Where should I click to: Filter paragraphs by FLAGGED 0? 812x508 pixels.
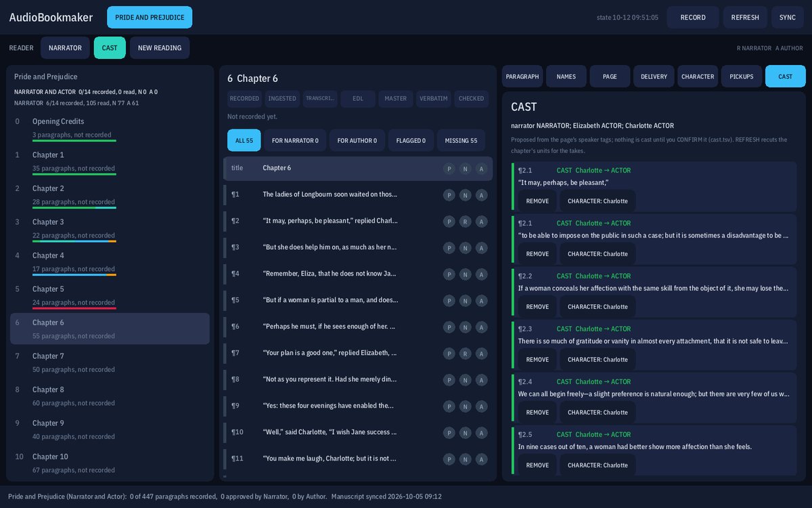[x=411, y=141]
